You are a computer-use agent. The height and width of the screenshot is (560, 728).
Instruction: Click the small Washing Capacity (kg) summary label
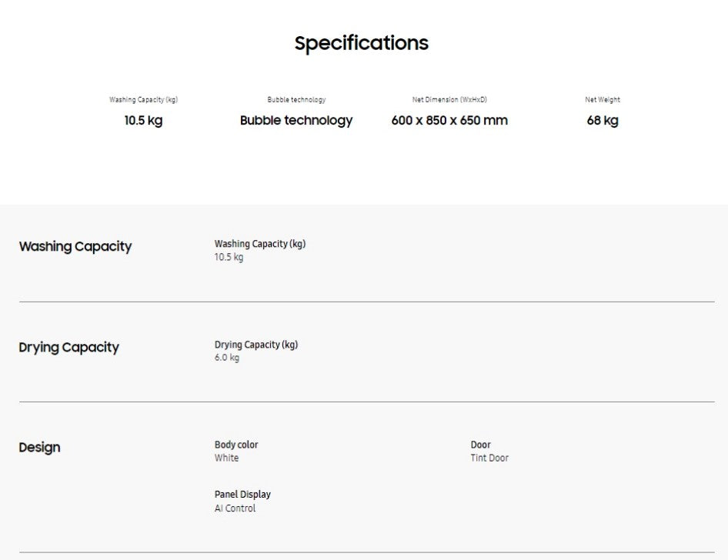pyautogui.click(x=143, y=100)
